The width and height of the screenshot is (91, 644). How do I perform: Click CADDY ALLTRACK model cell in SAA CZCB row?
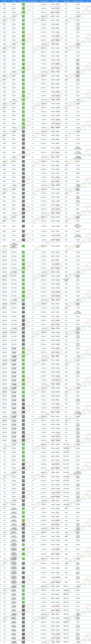[x=14, y=520]
